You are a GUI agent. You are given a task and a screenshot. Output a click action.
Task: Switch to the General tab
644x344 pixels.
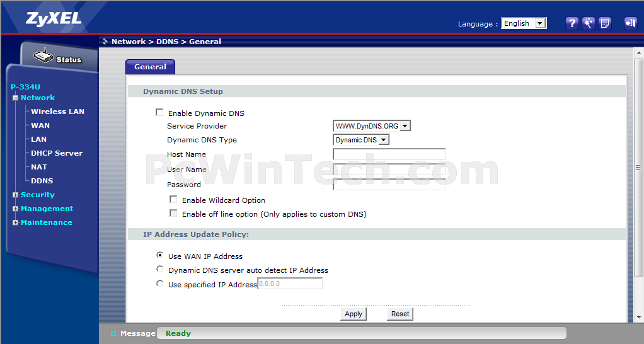151,67
